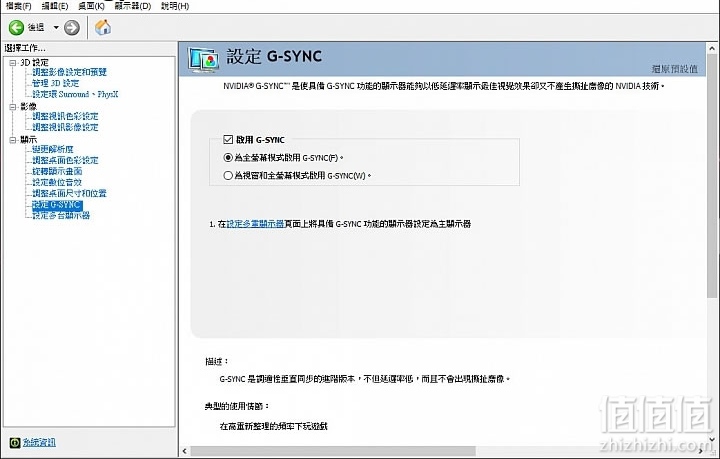Collapse the 顯示 tree node
Viewport: 720px width, 459px height.
pos(13,140)
